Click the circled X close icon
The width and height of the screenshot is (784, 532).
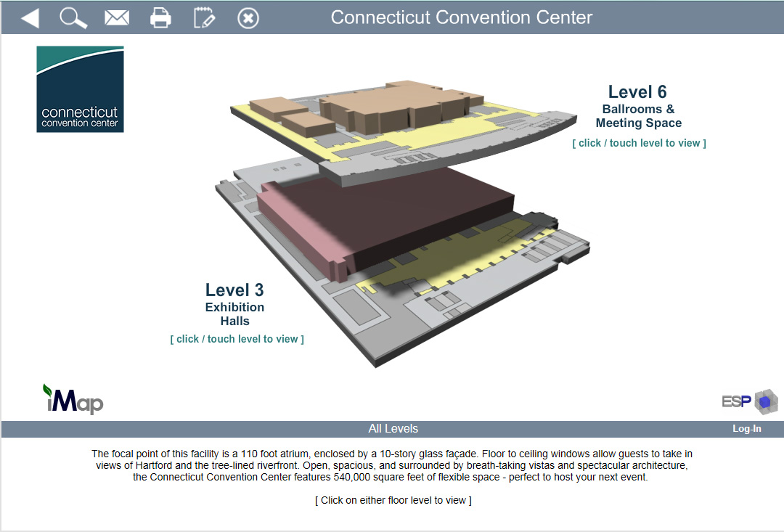[248, 18]
